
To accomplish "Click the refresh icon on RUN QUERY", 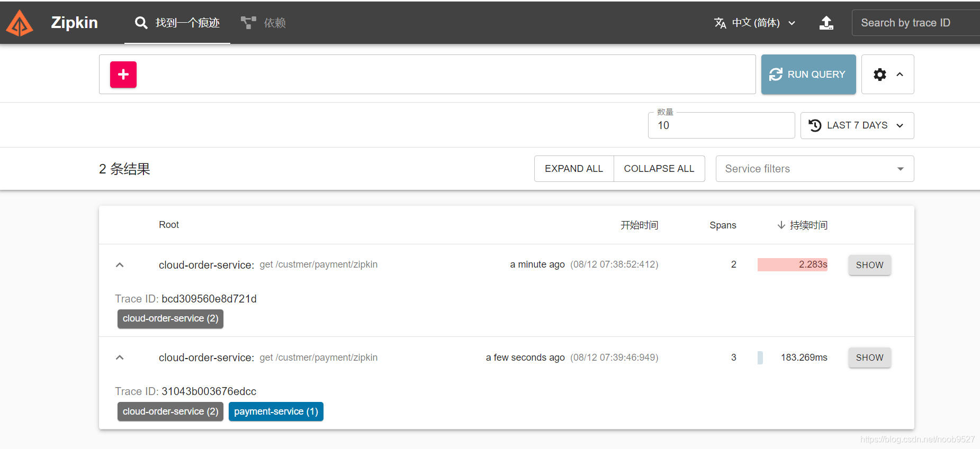I will tap(776, 75).
